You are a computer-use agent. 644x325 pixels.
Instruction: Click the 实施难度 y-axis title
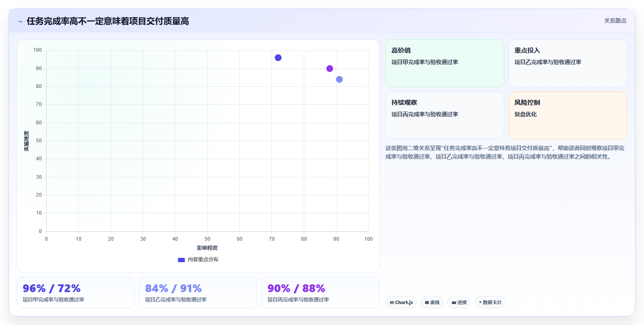point(26,141)
